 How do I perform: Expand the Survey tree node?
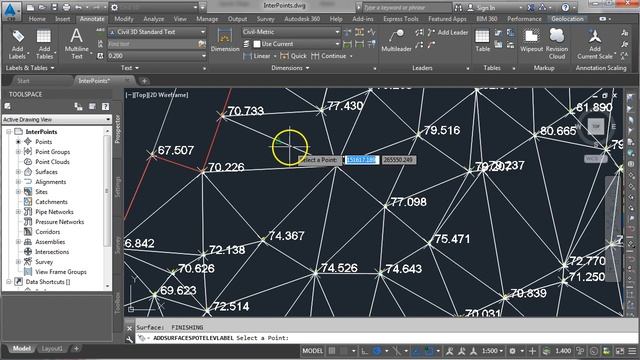[18, 262]
